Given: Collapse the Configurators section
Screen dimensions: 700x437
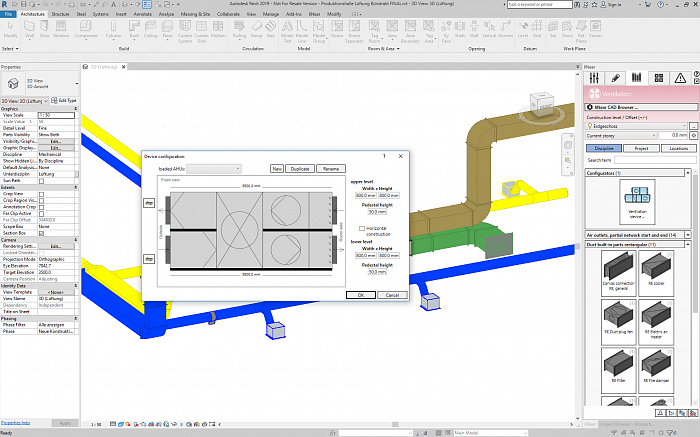Looking at the screenshot, I should click(x=688, y=173).
